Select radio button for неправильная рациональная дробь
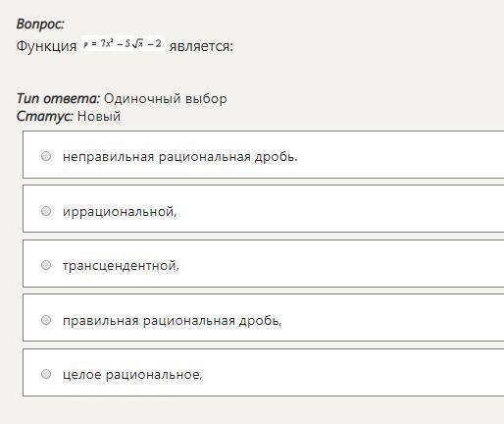504x424 pixels. coord(46,156)
